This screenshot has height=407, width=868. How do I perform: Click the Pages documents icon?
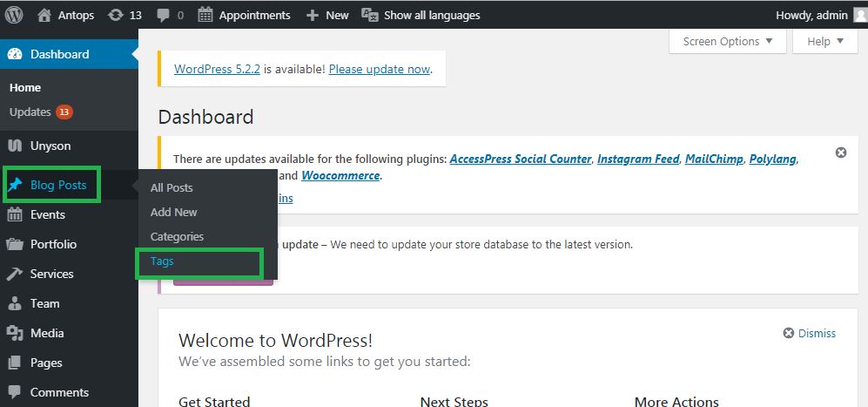(x=15, y=363)
